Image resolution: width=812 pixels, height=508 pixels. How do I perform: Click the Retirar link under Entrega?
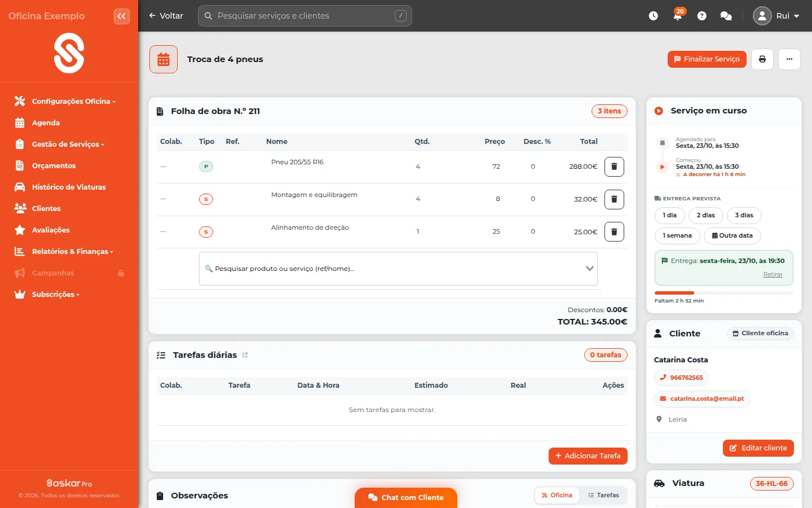tap(773, 275)
